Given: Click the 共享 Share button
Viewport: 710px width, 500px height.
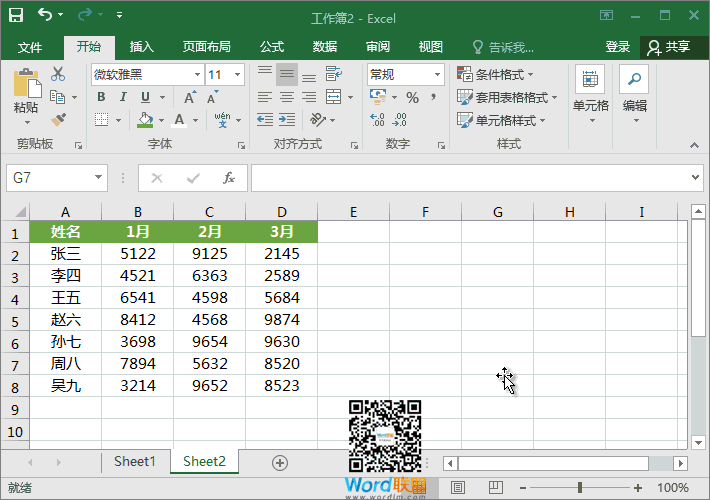Looking at the screenshot, I should click(x=669, y=47).
